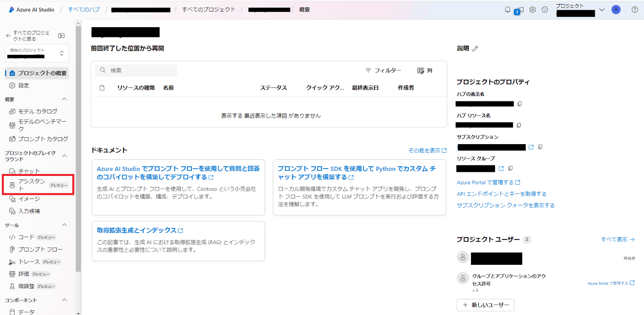Click the チャット bubble icon
This screenshot has width=644, height=315.
point(12,171)
